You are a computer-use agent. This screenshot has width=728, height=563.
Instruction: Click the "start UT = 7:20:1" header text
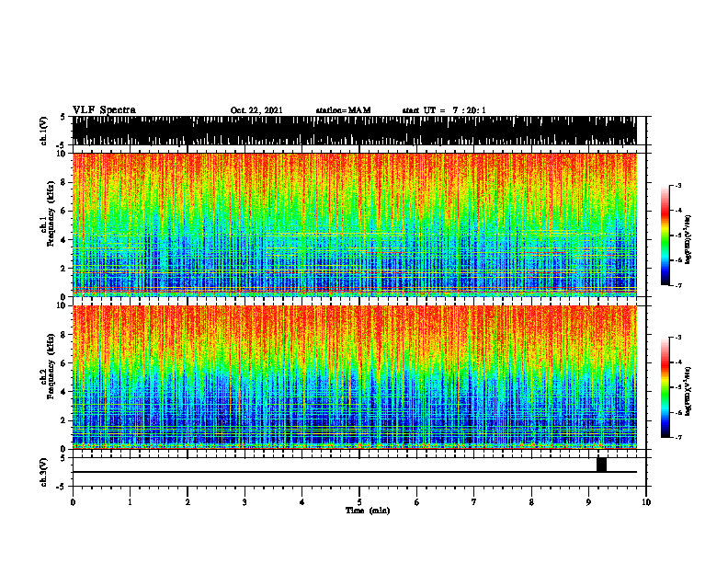tap(444, 110)
